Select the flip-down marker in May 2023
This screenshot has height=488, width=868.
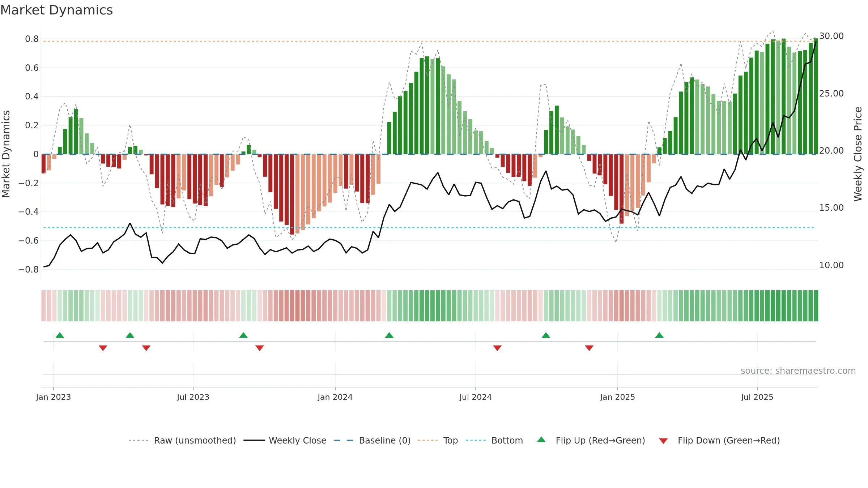pyautogui.click(x=146, y=348)
